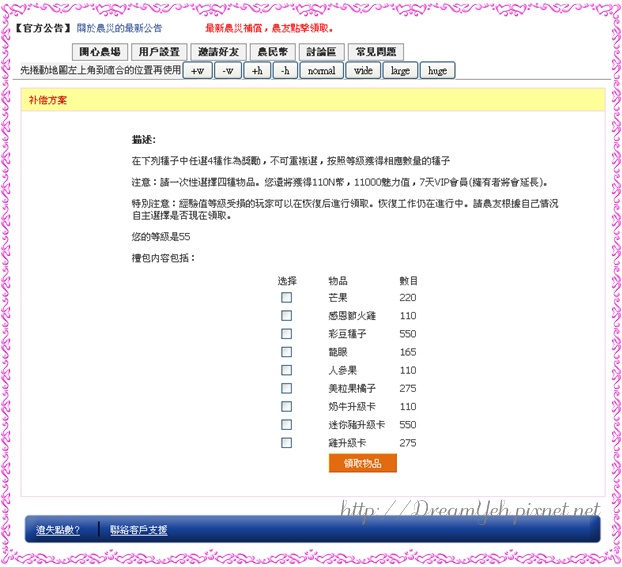Click the 芒果 quantity 220

pyautogui.click(x=408, y=298)
